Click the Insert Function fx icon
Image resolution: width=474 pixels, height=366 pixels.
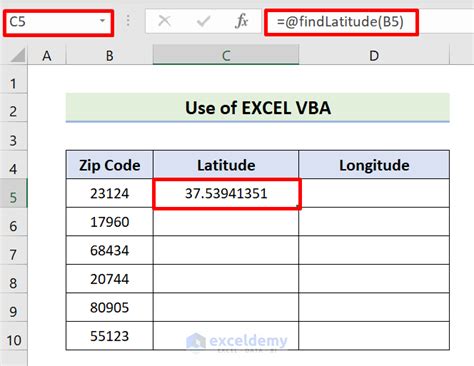[x=241, y=22]
